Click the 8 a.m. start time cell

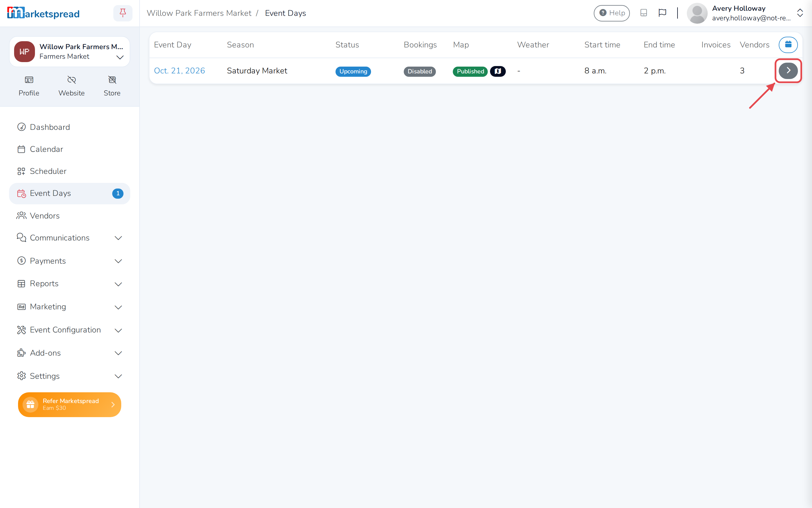point(595,71)
